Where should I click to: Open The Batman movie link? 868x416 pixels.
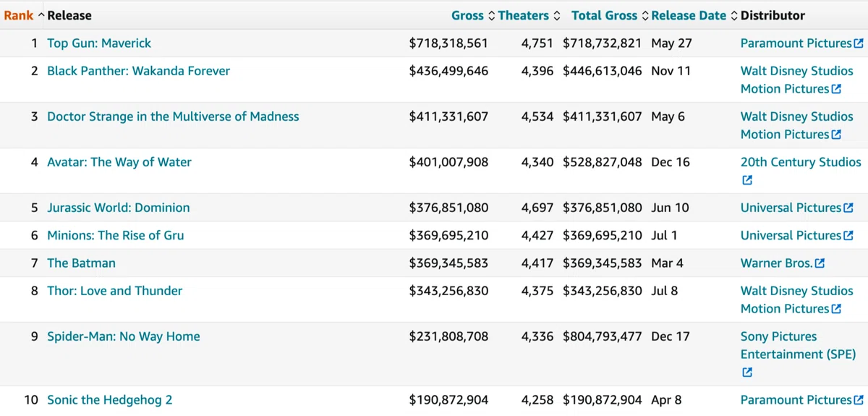click(81, 263)
